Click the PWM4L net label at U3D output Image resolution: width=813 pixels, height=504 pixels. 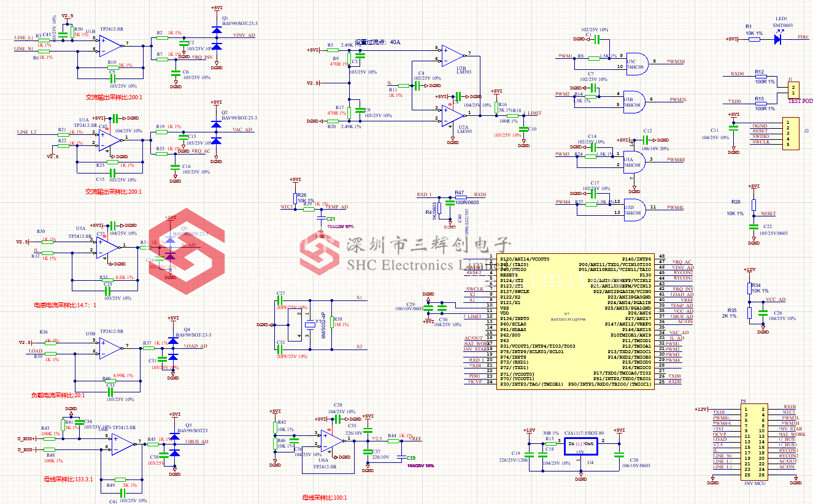(x=675, y=207)
